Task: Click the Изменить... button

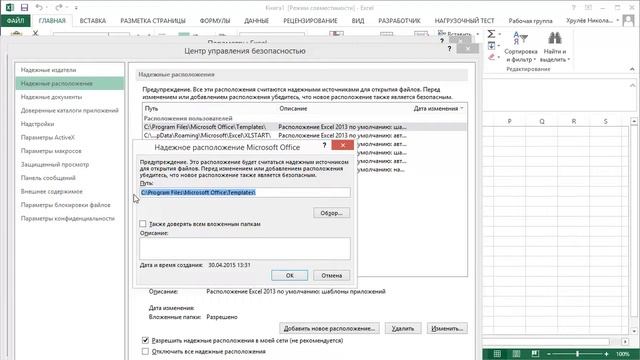Action: 447,328
